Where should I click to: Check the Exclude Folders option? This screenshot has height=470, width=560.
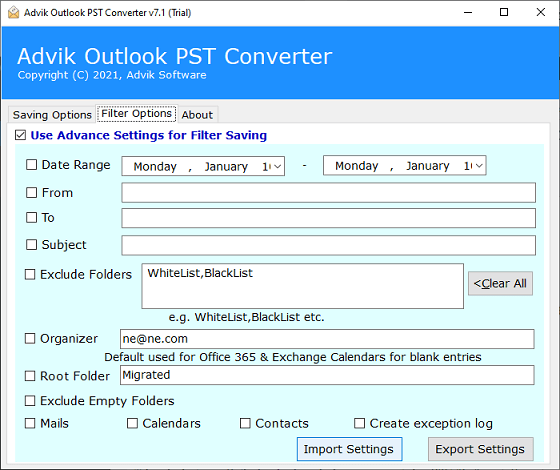point(30,274)
